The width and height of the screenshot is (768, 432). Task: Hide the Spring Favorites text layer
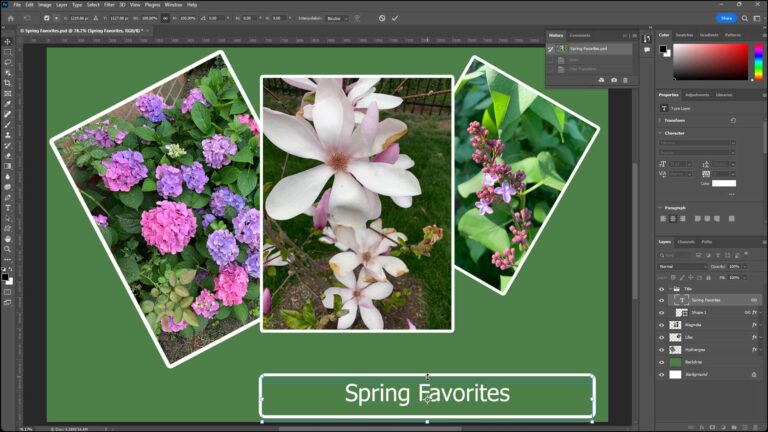(x=662, y=300)
